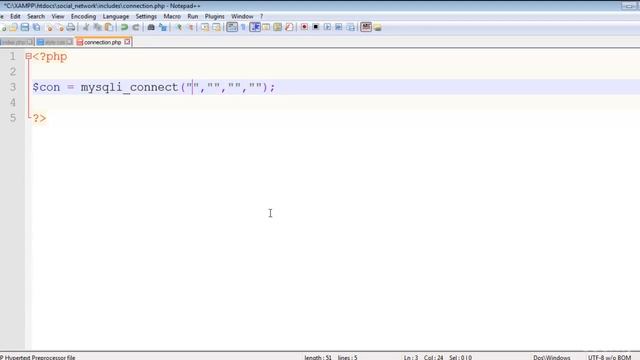Toggle Show All Characters paragraph icon

tap(243, 27)
